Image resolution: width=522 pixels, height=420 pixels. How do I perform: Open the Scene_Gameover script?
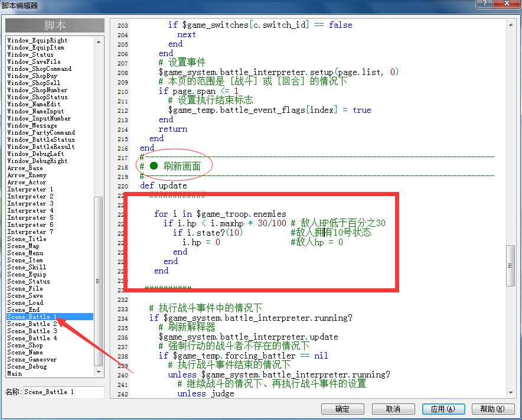(50, 359)
